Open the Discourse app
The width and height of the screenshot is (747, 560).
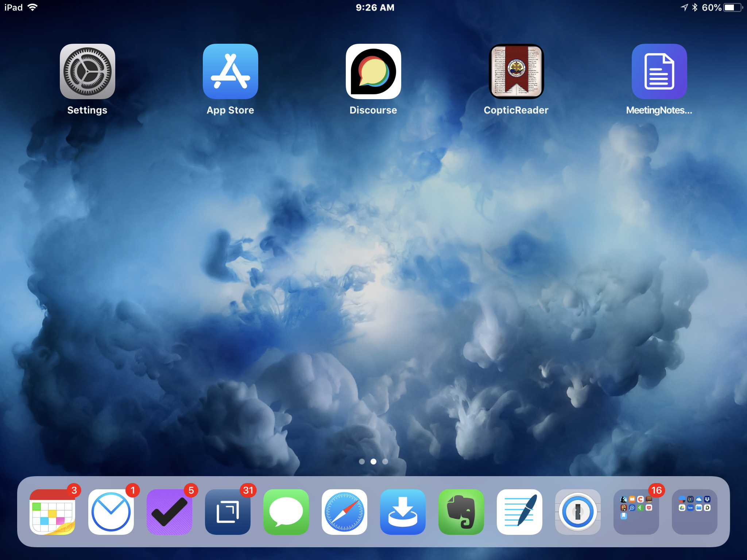point(373,71)
